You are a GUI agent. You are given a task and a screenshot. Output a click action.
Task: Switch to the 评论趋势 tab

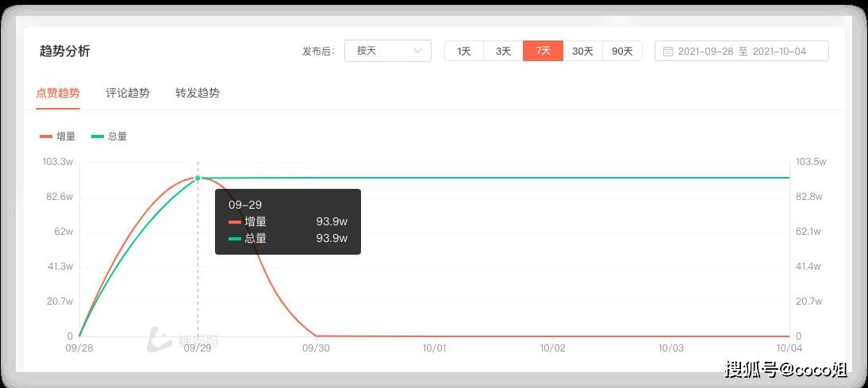pos(127,93)
